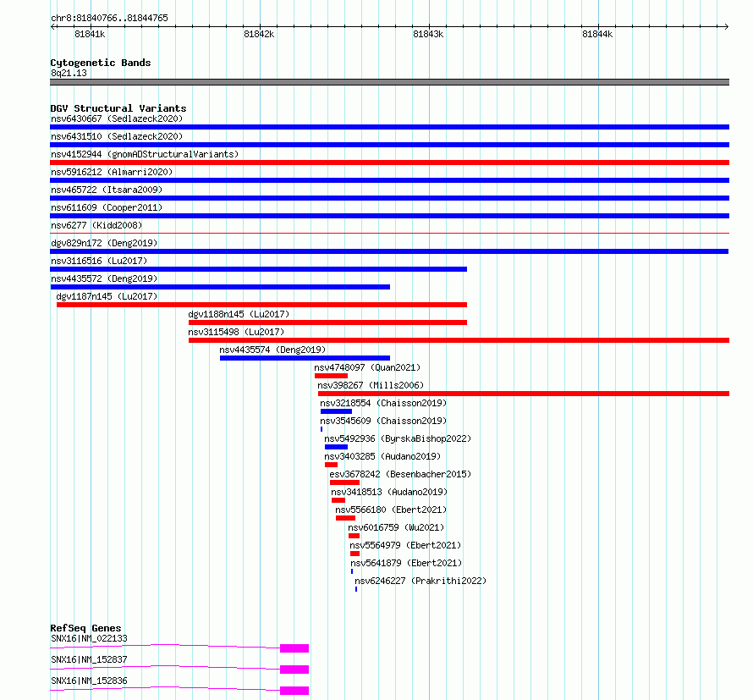753x700 pixels.
Task: Open nsv4152944 (gnomADStructuralVariants) label
Action: [145, 154]
